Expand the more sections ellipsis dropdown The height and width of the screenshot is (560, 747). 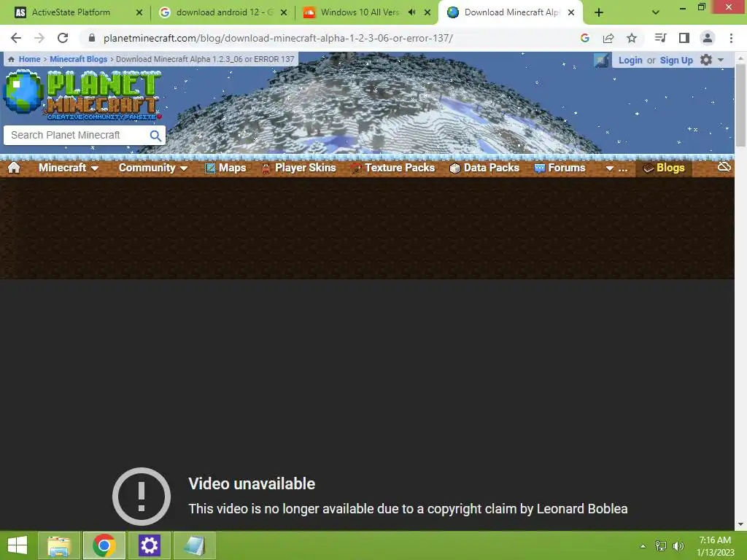tap(616, 168)
